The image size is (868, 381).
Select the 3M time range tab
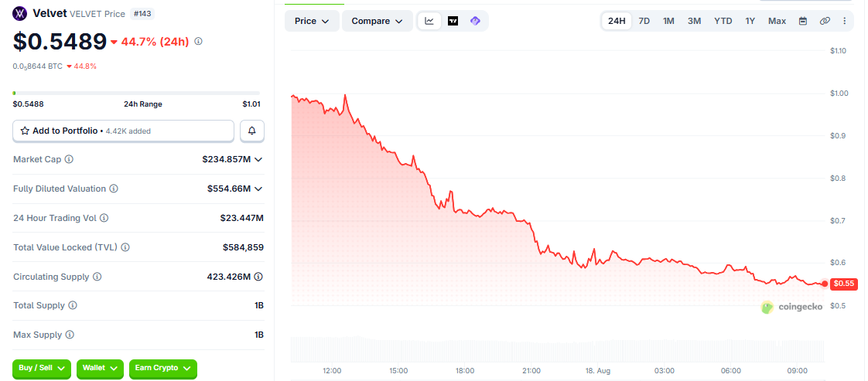[694, 21]
